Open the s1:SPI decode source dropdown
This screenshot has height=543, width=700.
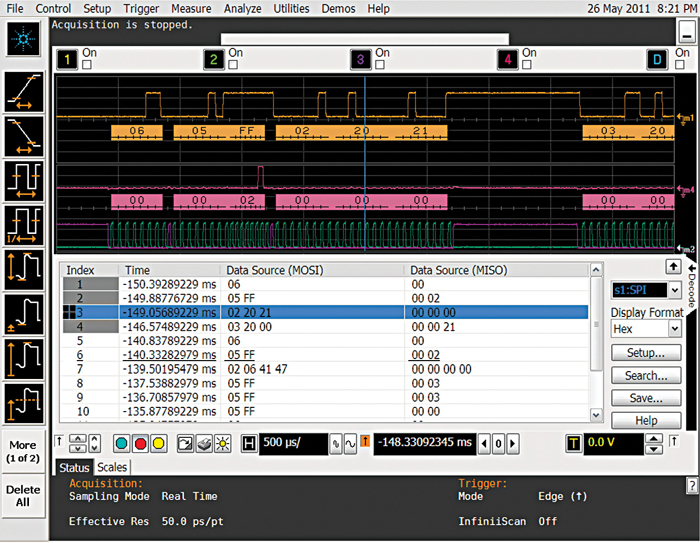(674, 290)
